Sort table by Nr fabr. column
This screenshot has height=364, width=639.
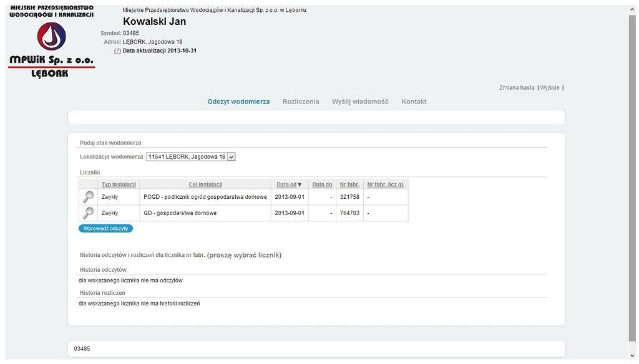[349, 184]
